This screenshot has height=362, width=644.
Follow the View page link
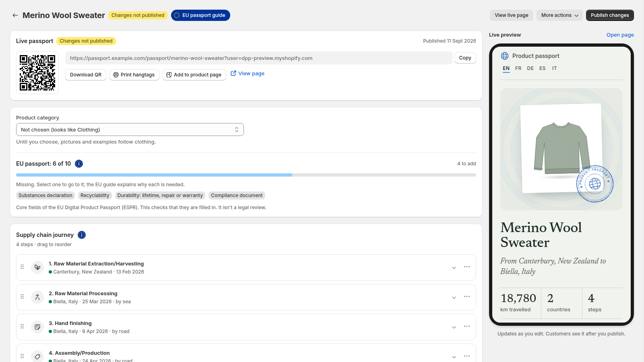[248, 73]
